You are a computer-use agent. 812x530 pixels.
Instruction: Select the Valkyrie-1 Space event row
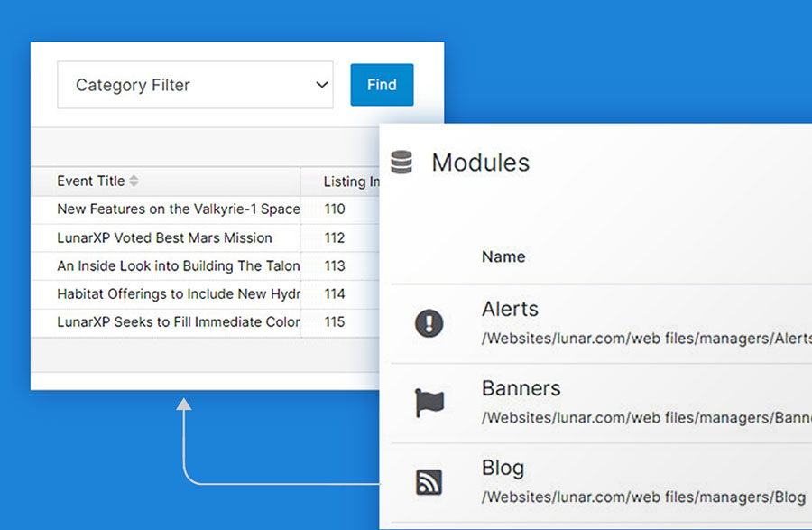pyautogui.click(x=178, y=209)
